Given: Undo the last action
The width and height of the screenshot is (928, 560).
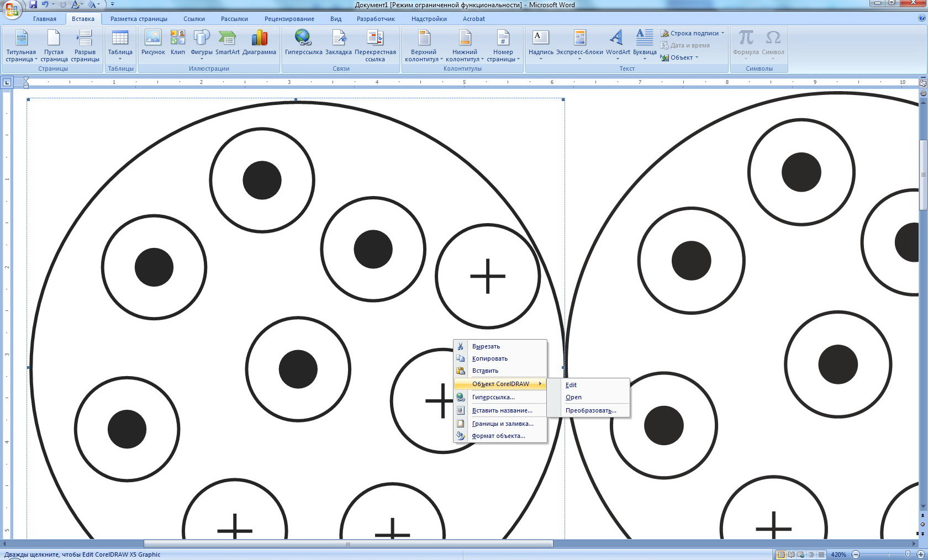Looking at the screenshot, I should point(45,4).
